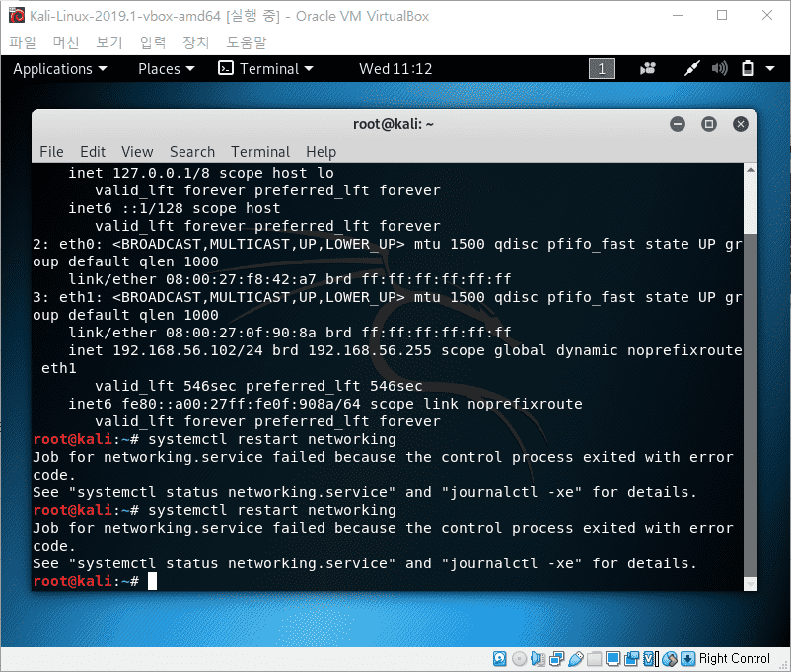Open the VirtualBox 도움말 menu
791x672 pixels.
click(x=247, y=42)
